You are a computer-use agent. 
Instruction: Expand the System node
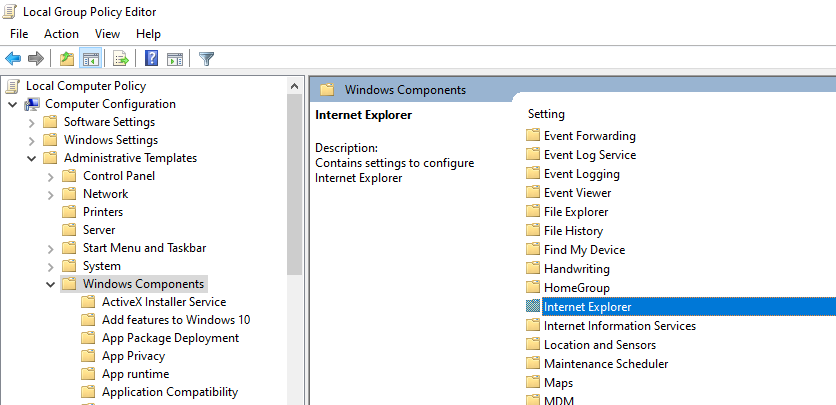pos(51,266)
